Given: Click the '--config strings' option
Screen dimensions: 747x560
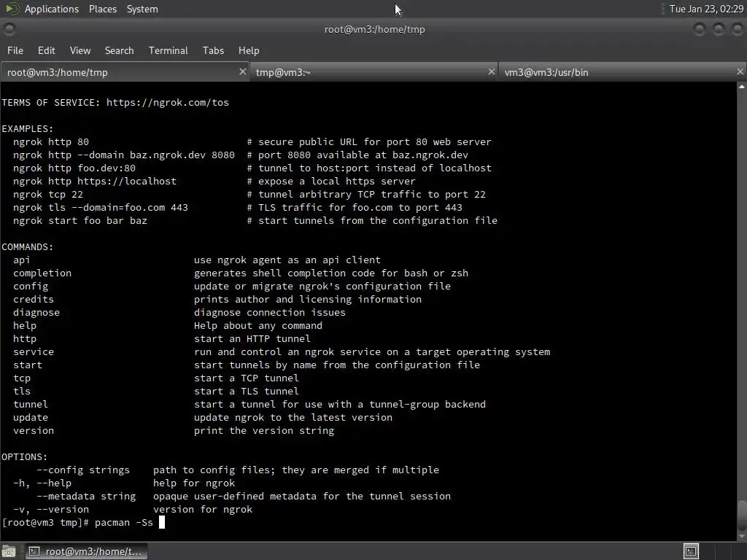Looking at the screenshot, I should coord(83,470).
